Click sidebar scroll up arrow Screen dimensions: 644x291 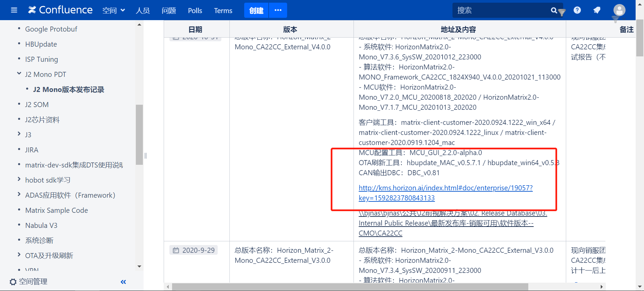point(139,25)
